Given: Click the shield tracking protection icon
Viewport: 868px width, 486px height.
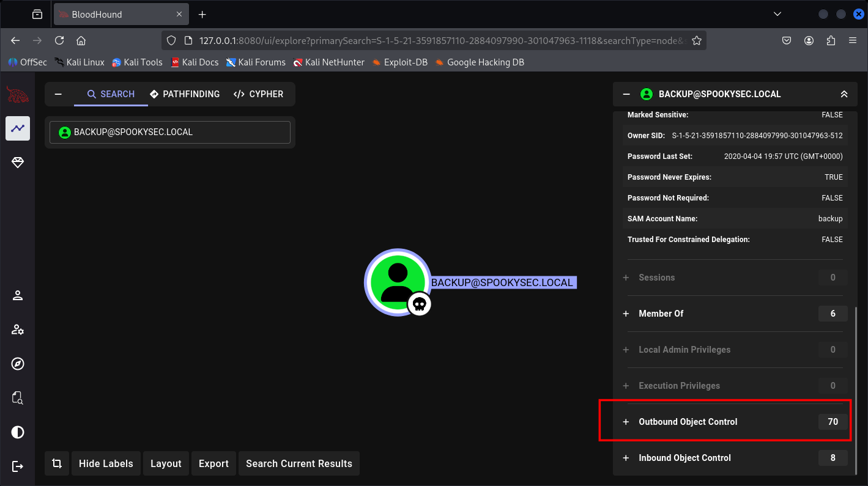Looking at the screenshot, I should pos(171,40).
